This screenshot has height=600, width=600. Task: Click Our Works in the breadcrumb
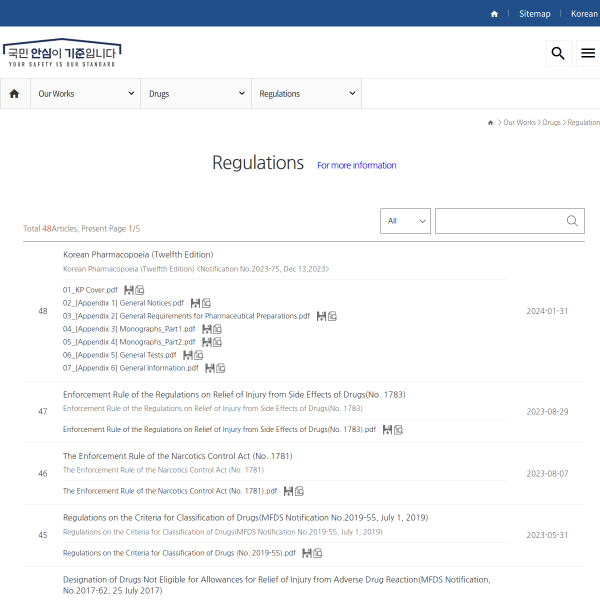tap(519, 122)
